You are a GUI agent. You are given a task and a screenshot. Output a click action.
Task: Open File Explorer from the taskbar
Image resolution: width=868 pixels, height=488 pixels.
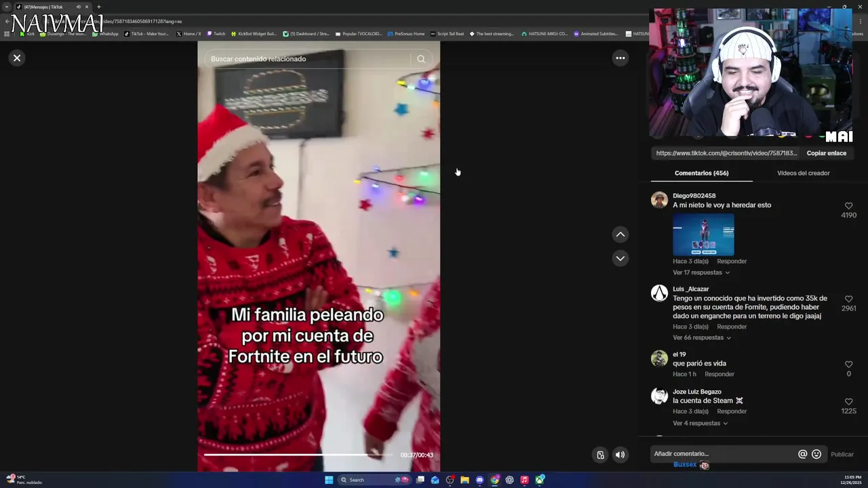(465, 480)
